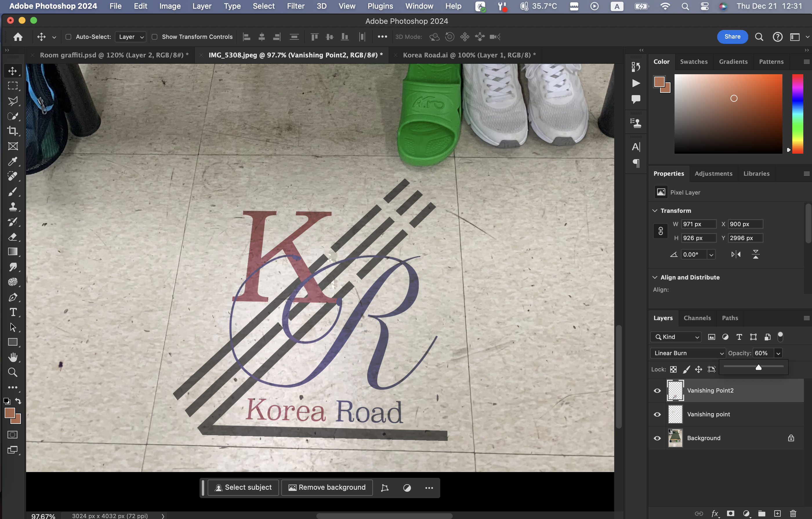Select the Eraser tool
The width and height of the screenshot is (812, 519).
click(x=13, y=237)
